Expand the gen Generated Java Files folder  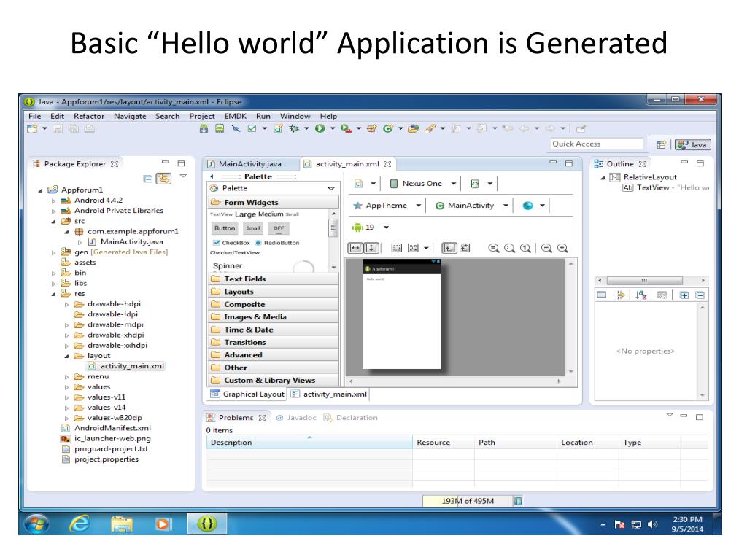[53, 253]
